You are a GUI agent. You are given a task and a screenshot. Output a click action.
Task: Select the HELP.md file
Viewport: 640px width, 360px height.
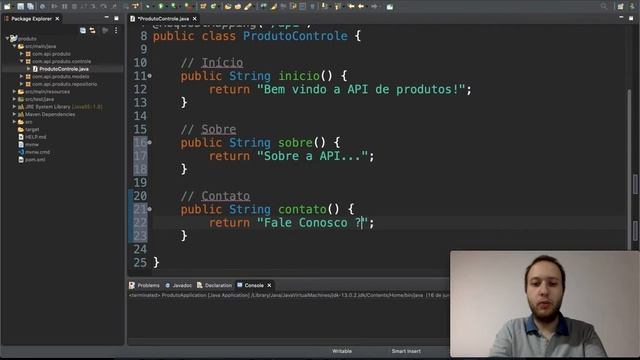32,137
